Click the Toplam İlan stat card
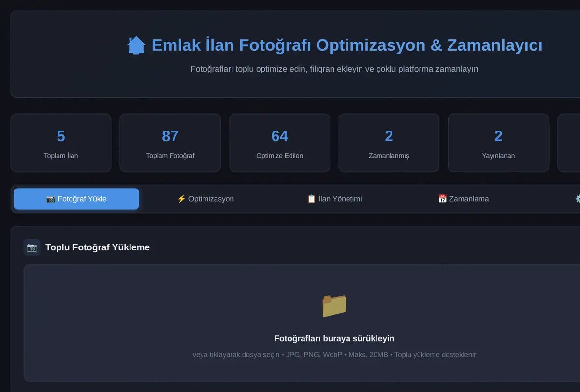580x392 pixels. [x=61, y=143]
